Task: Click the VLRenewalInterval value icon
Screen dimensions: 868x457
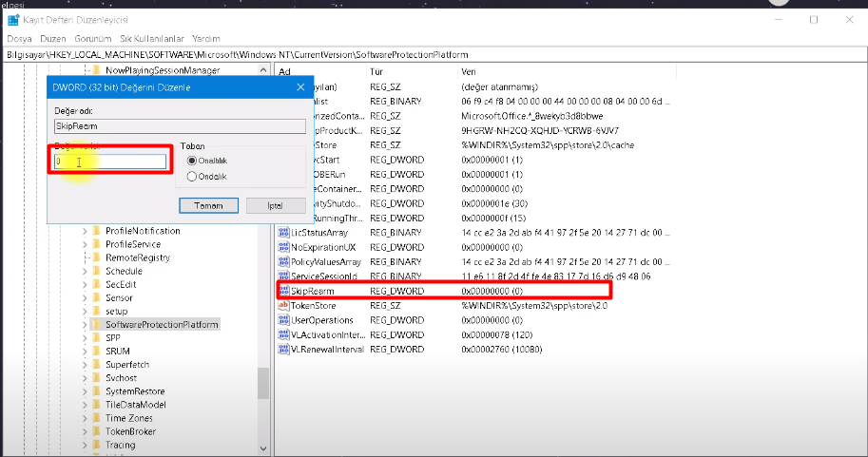Action: tap(283, 350)
